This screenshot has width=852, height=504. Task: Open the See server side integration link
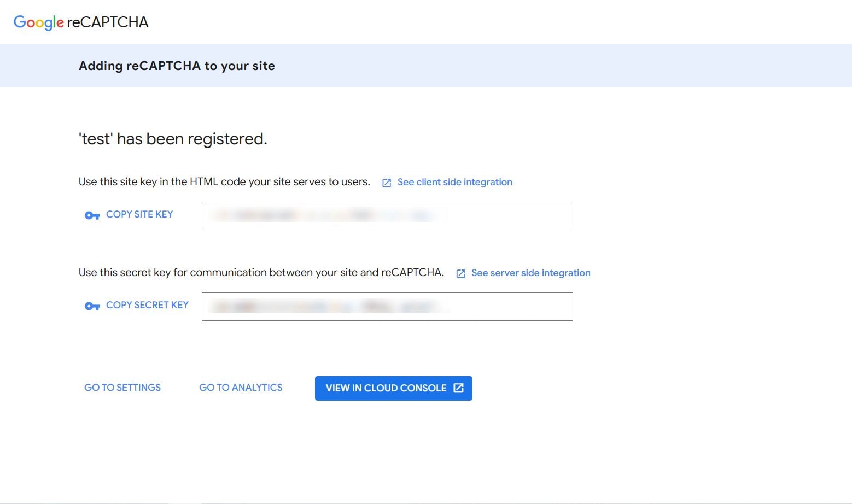click(531, 273)
